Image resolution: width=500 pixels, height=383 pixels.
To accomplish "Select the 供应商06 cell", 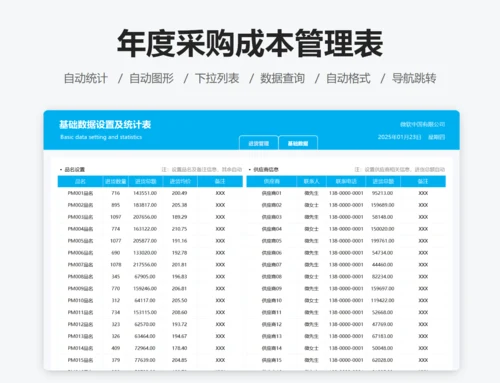I will coord(272,253).
